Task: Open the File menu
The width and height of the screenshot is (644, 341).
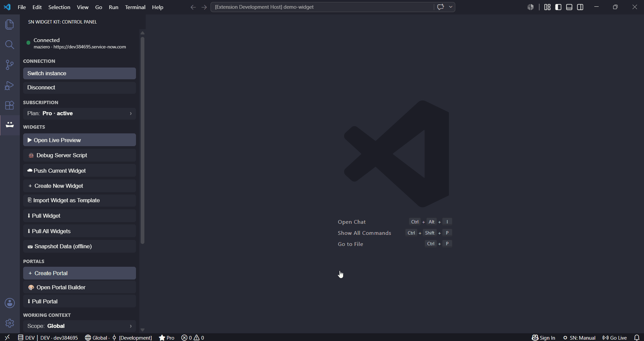Action: pyautogui.click(x=22, y=7)
